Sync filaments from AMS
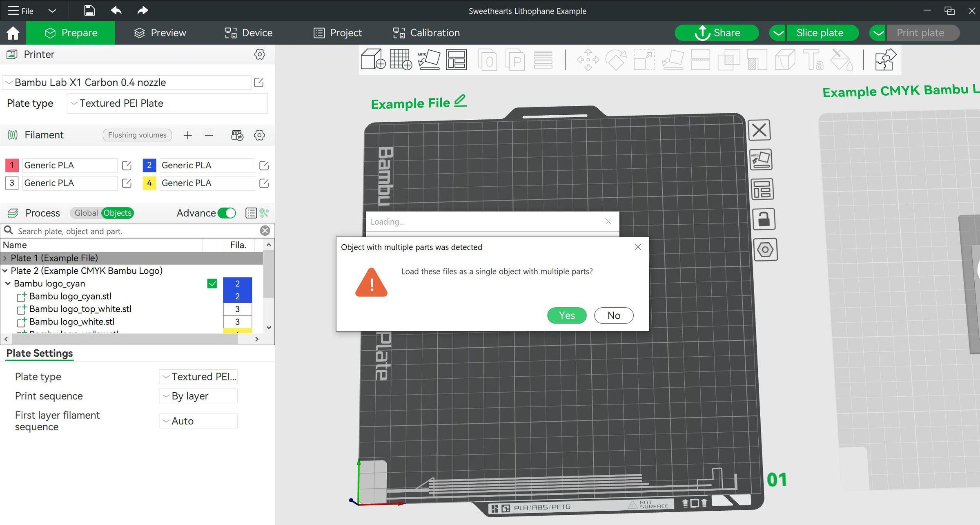 tap(237, 135)
